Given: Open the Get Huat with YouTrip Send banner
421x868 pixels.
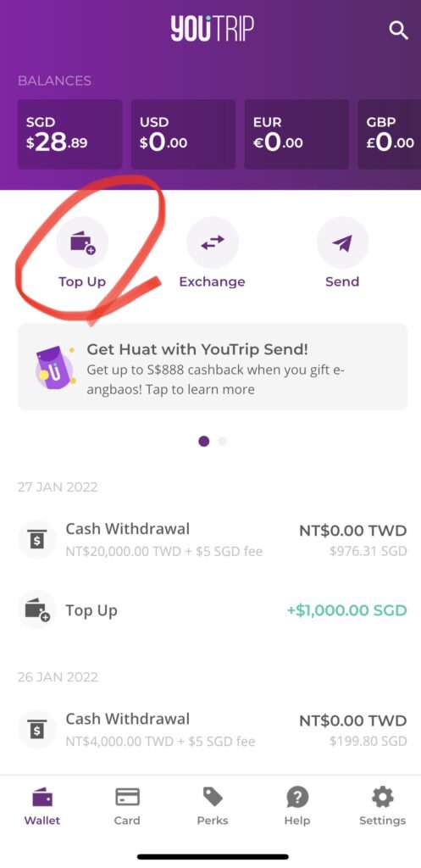Looking at the screenshot, I should click(213, 367).
